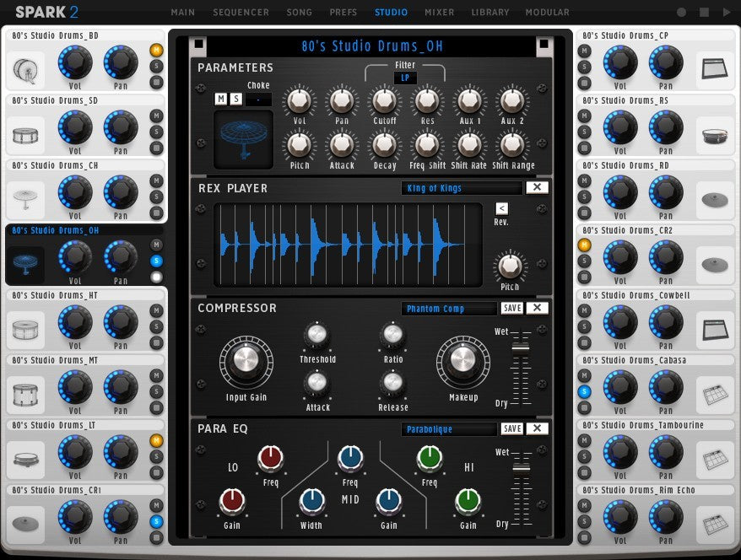Select the clap CP pad icon
The height and width of the screenshot is (560, 741).
point(715,70)
